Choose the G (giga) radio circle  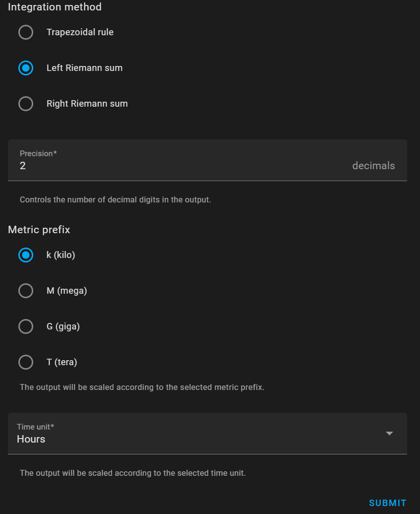[x=26, y=326]
